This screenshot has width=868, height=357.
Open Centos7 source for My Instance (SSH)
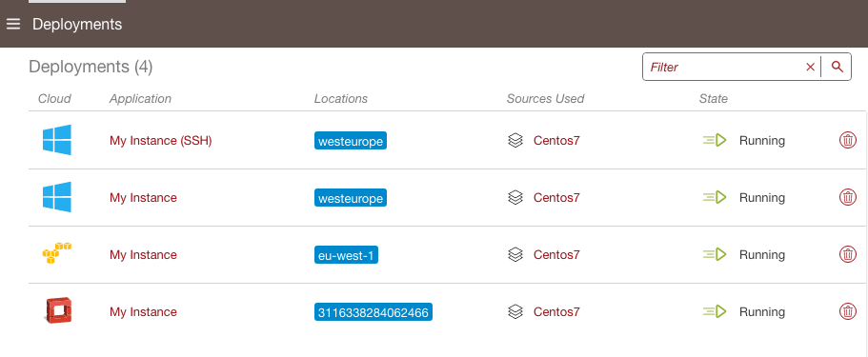[x=556, y=141]
